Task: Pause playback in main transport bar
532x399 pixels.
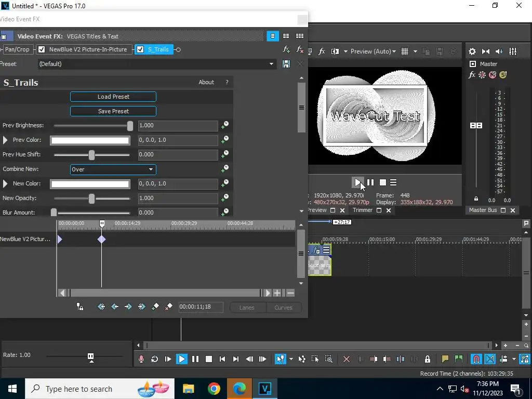Action: click(x=195, y=359)
